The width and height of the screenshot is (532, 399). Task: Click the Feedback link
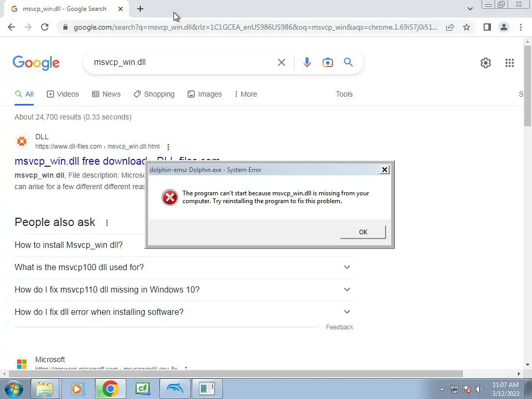[339, 327]
